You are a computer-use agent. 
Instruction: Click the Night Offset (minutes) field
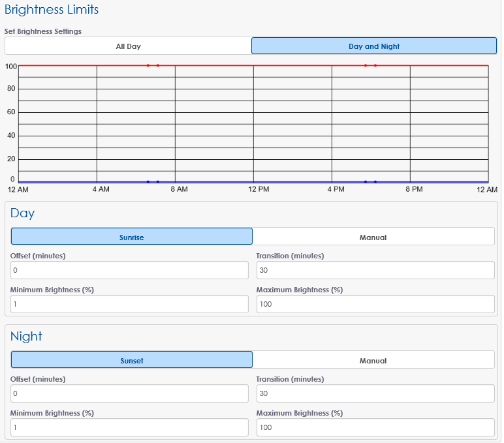point(129,393)
